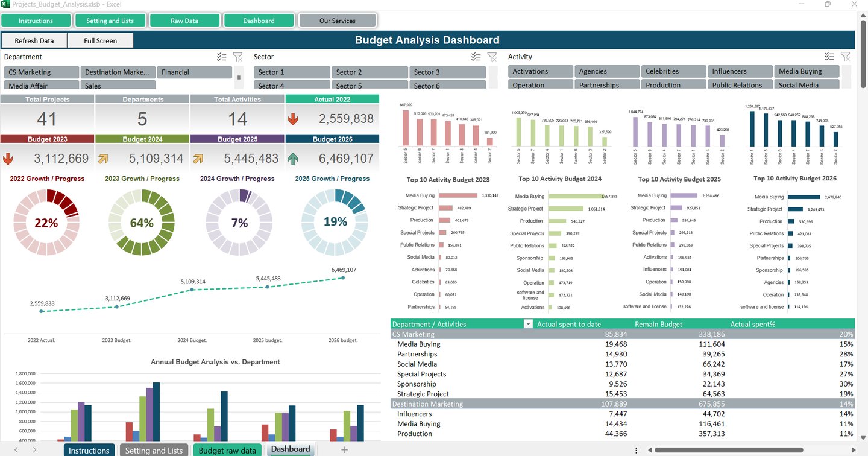Image resolution: width=868 pixels, height=456 pixels.
Task: Click the multi-select icon on the Sector slicer
Action: point(476,56)
